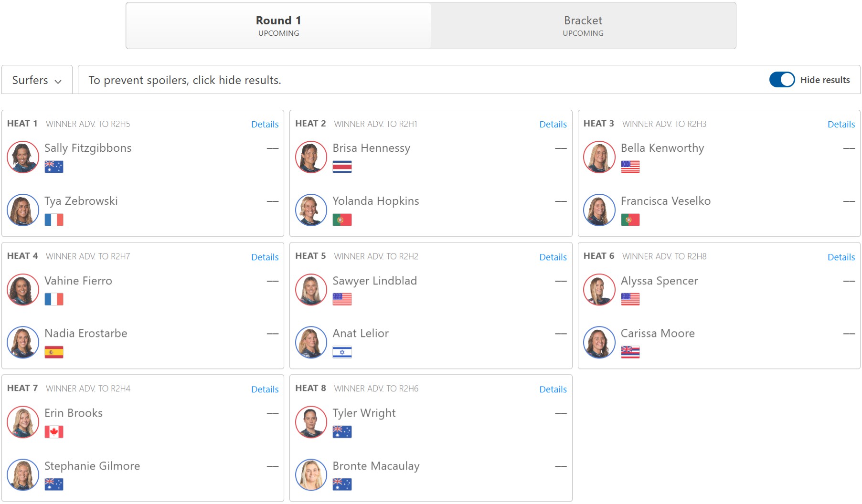This screenshot has height=504, width=862.
Task: Click Tyler Wright's profile photo
Action: coord(311,422)
